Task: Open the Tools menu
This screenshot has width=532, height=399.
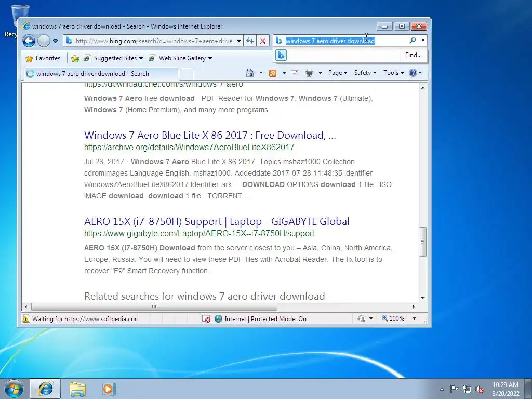Action: coord(394,73)
